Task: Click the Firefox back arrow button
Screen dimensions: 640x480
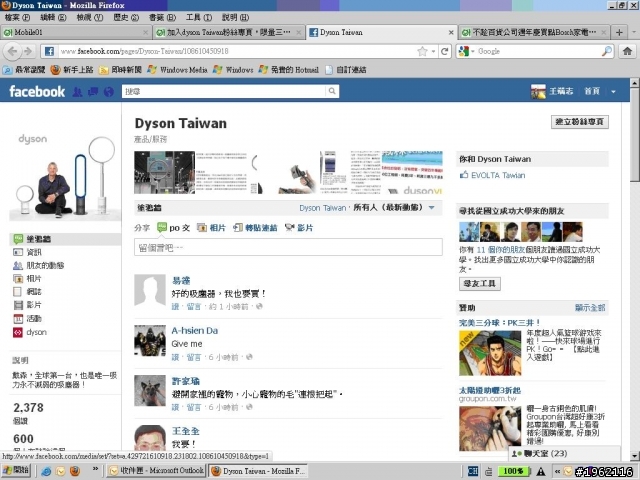Action: (x=12, y=51)
